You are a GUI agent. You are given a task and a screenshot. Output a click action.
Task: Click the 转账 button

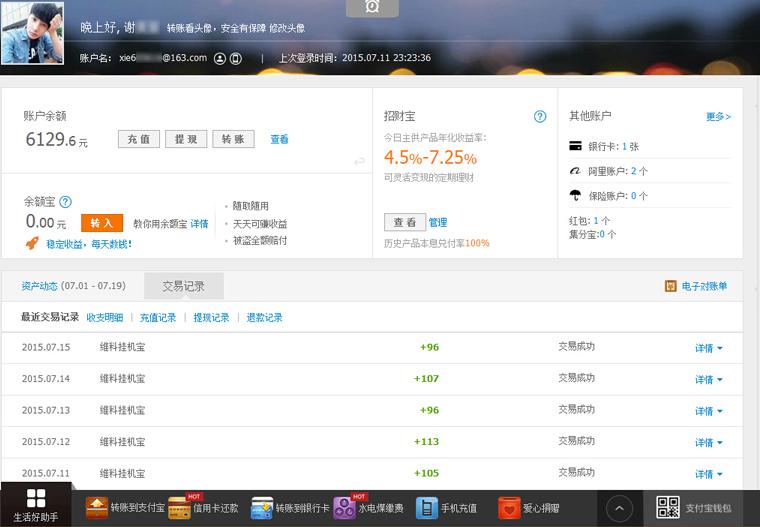tap(233, 139)
